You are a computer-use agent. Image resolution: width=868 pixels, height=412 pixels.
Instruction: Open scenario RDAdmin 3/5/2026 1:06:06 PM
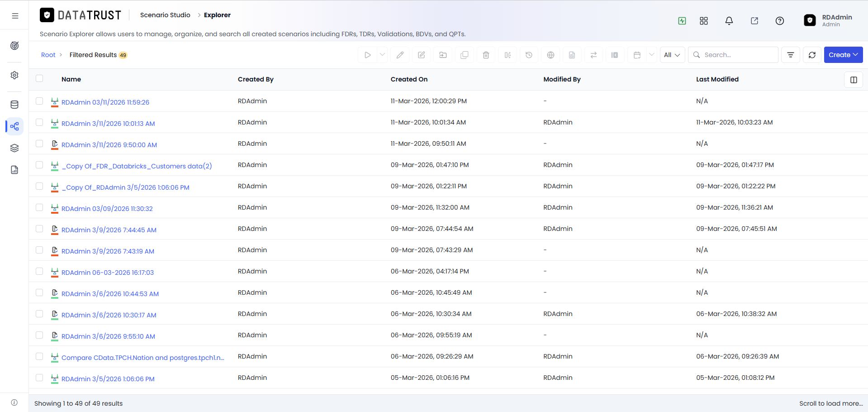click(x=108, y=379)
